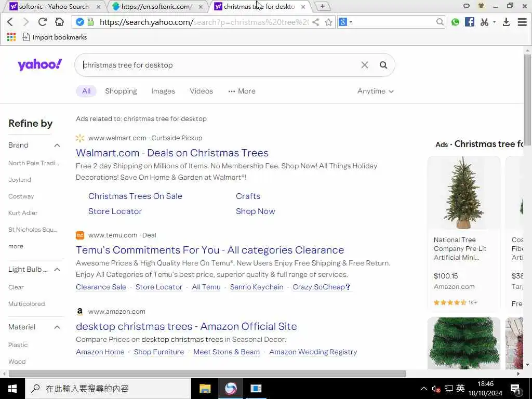Collapse the Light Bulb filter section
Image resolution: width=532 pixels, height=399 pixels.
point(57,270)
